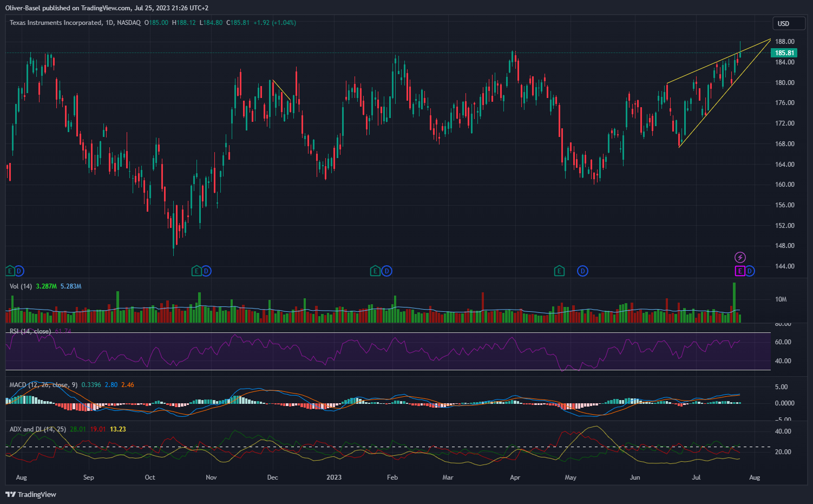Click the 144.00 price axis label
The image size is (813, 504).
click(784, 266)
